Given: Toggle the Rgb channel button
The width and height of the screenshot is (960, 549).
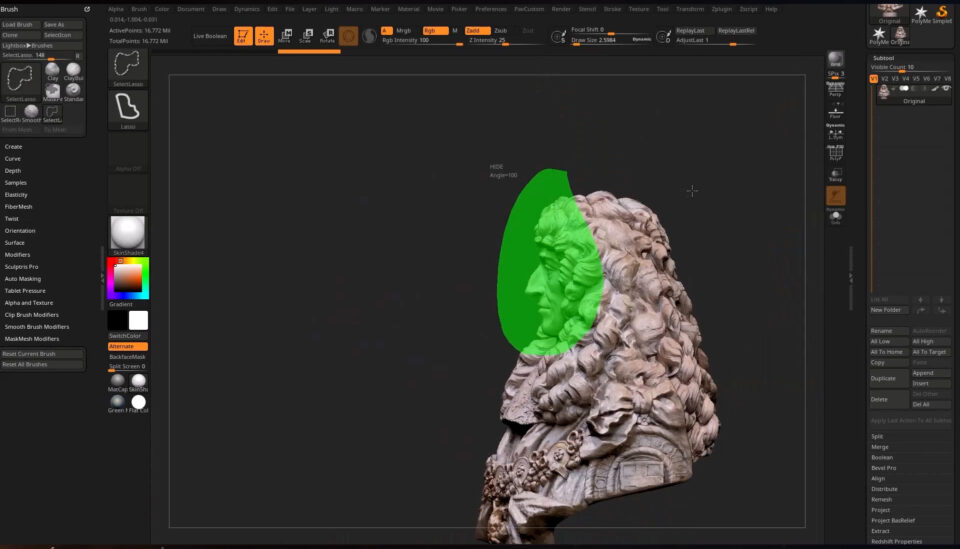Looking at the screenshot, I should [x=435, y=30].
